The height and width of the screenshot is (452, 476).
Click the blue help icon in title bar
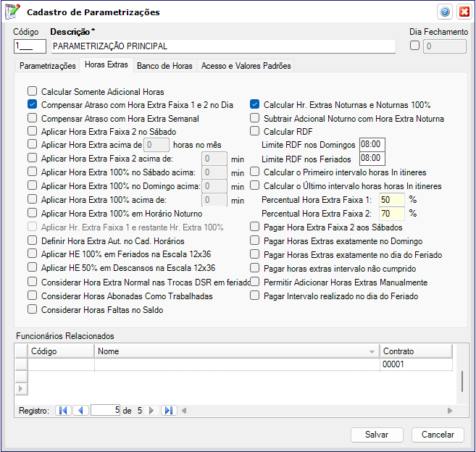(444, 12)
